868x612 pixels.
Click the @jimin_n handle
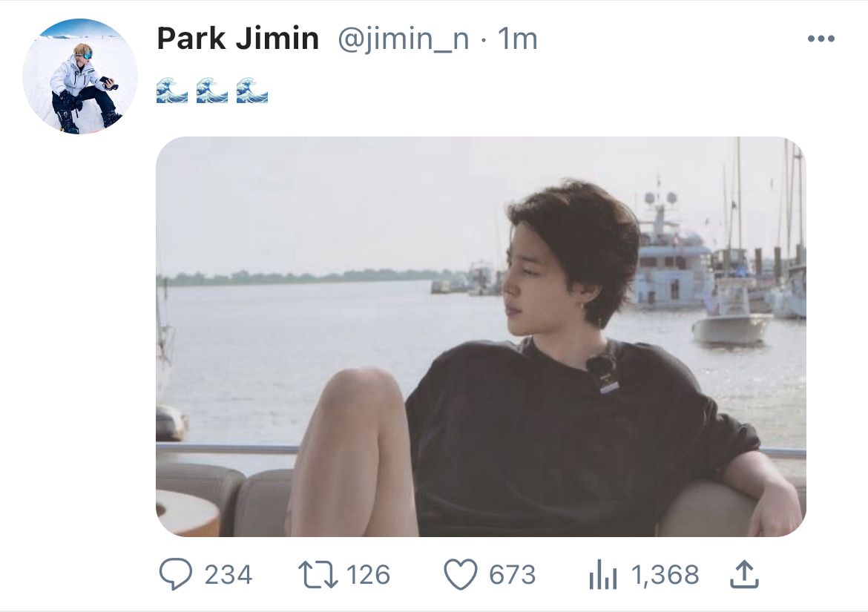tap(403, 39)
